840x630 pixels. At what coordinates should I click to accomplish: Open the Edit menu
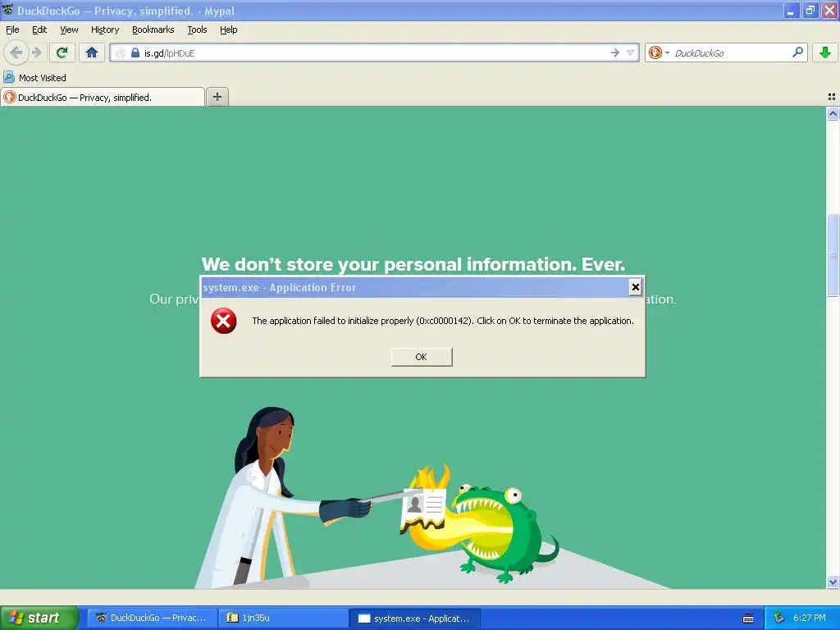(39, 30)
